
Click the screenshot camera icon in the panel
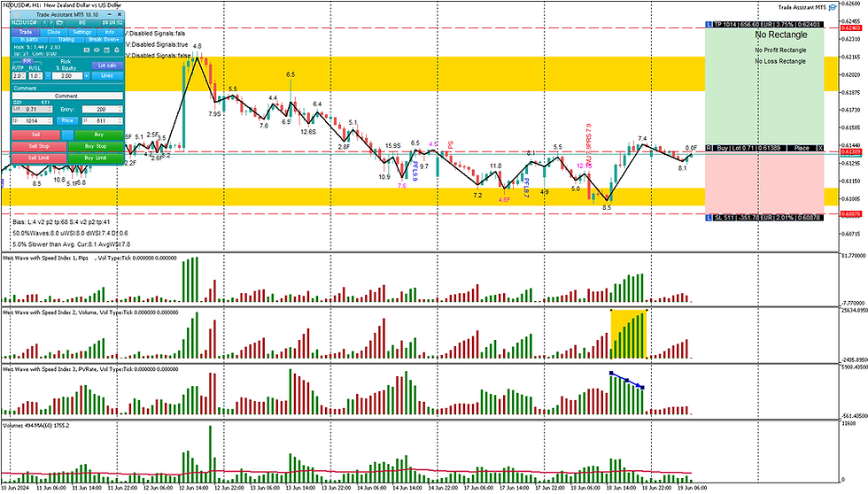(x=87, y=50)
